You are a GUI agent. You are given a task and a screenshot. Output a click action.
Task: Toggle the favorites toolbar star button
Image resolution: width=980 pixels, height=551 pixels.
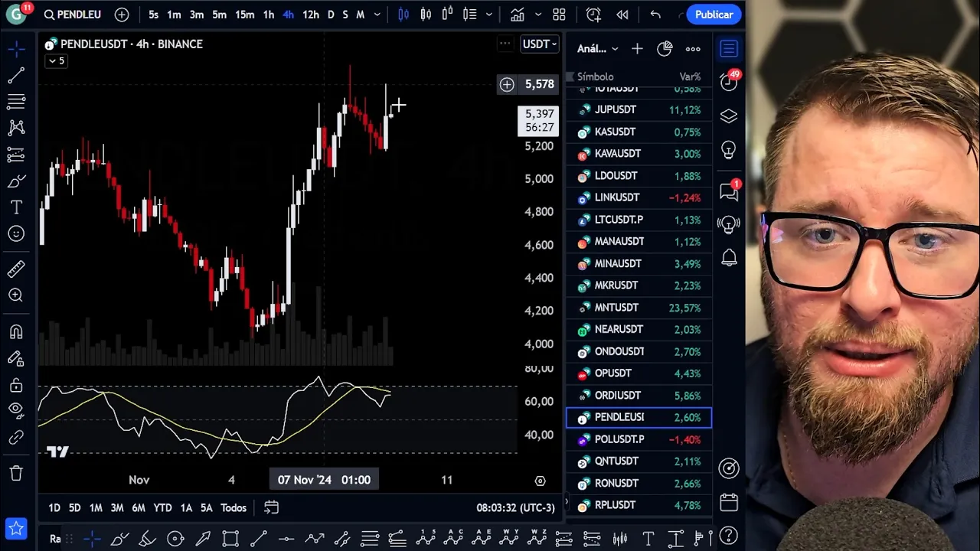pyautogui.click(x=15, y=528)
